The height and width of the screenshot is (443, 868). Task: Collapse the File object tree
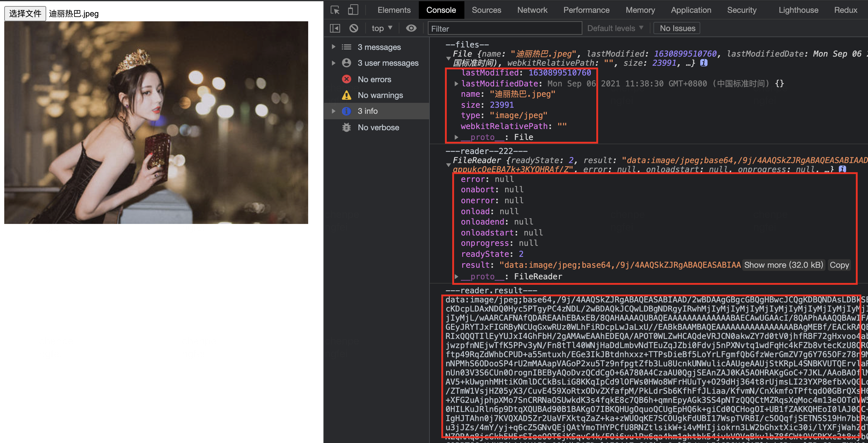[448, 58]
